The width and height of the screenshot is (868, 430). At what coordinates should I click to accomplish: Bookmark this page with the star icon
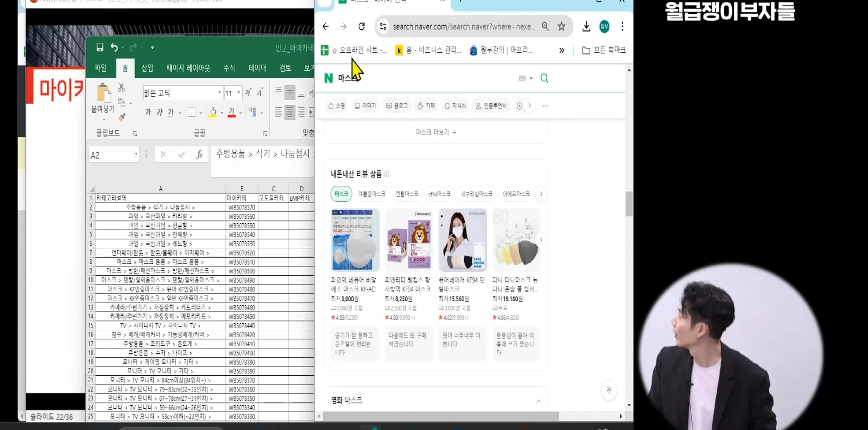click(x=561, y=26)
